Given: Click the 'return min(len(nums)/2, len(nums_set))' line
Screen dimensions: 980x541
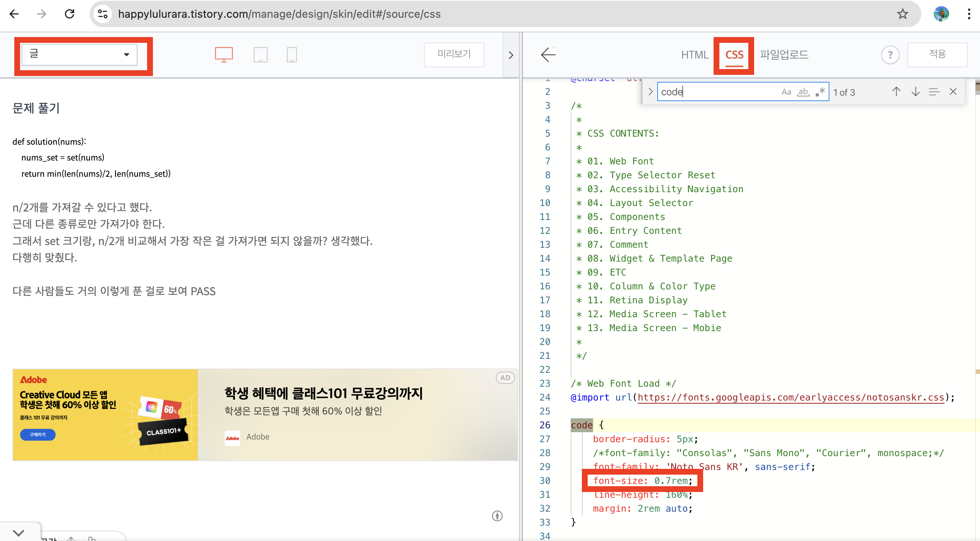Looking at the screenshot, I should tap(96, 174).
